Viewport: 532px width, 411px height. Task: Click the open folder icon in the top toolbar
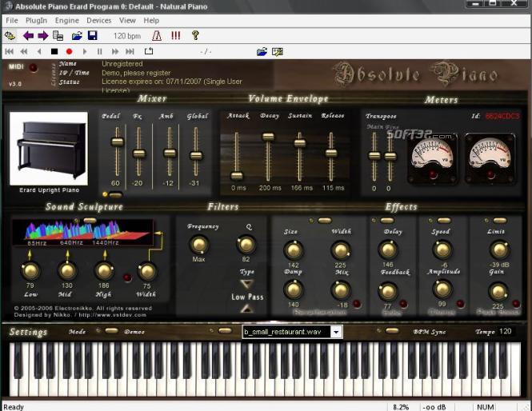coord(77,35)
